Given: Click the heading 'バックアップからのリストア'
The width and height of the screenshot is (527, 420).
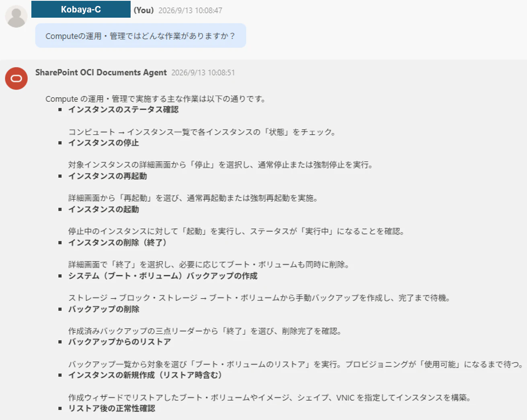Looking at the screenshot, I should [119, 342].
